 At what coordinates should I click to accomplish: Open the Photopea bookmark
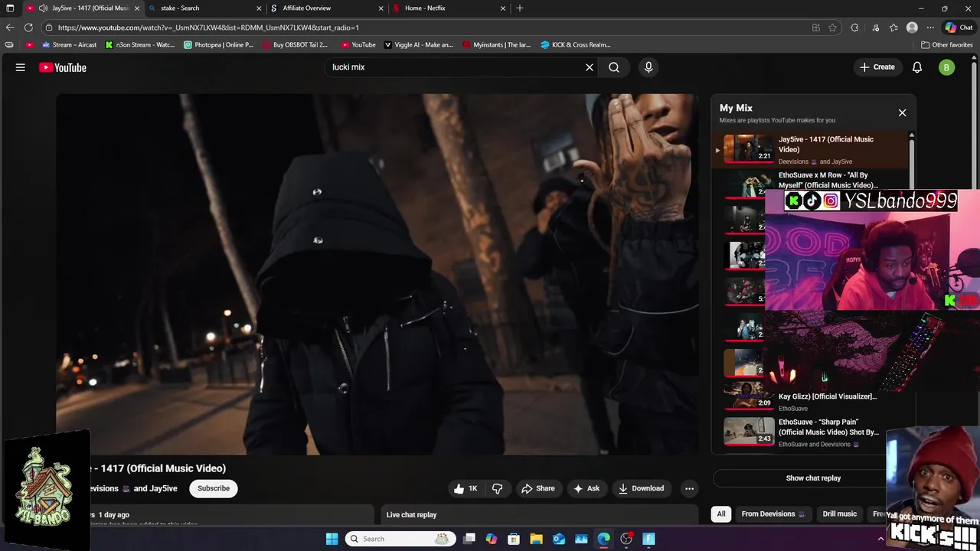[219, 44]
